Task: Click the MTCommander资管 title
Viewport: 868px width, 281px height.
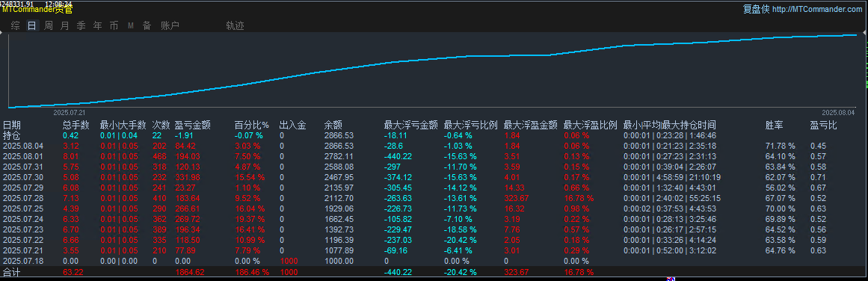Action: 37,10
